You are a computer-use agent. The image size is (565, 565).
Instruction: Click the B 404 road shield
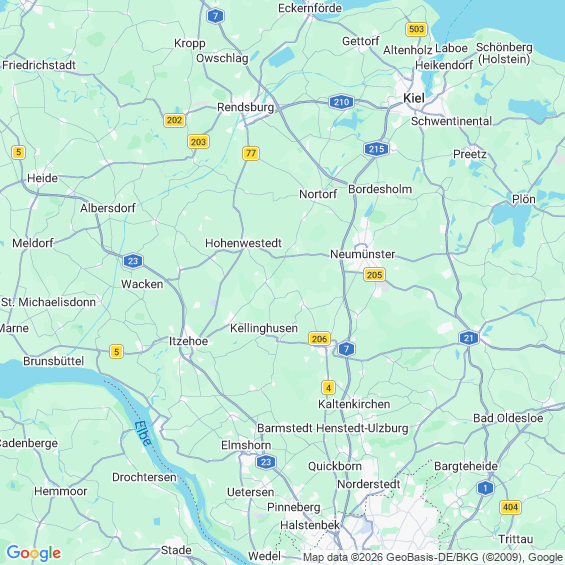[511, 507]
